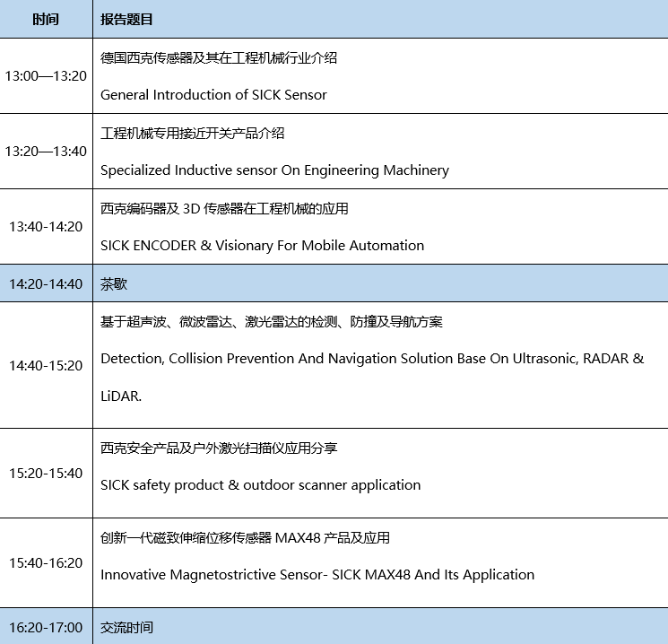Select the 15:20-15:40 time cell

[x=46, y=473]
